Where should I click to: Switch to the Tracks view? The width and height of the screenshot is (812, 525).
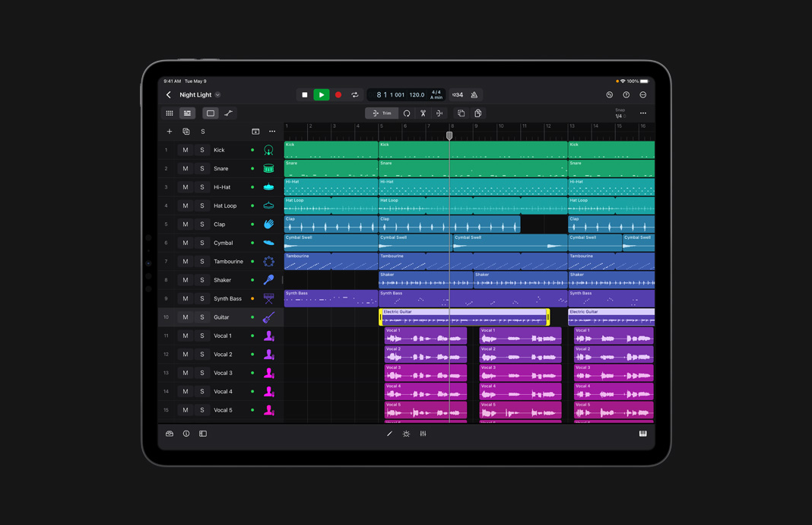coord(187,113)
